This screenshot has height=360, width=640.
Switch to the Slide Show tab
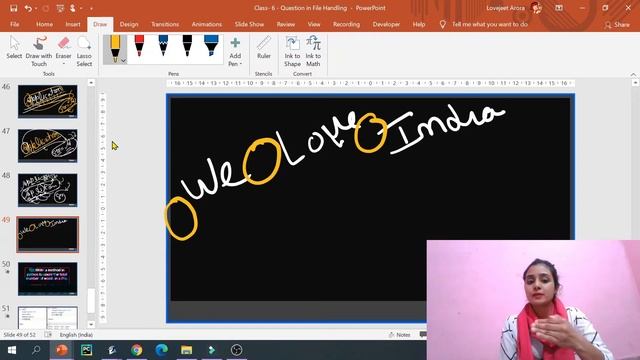249,24
